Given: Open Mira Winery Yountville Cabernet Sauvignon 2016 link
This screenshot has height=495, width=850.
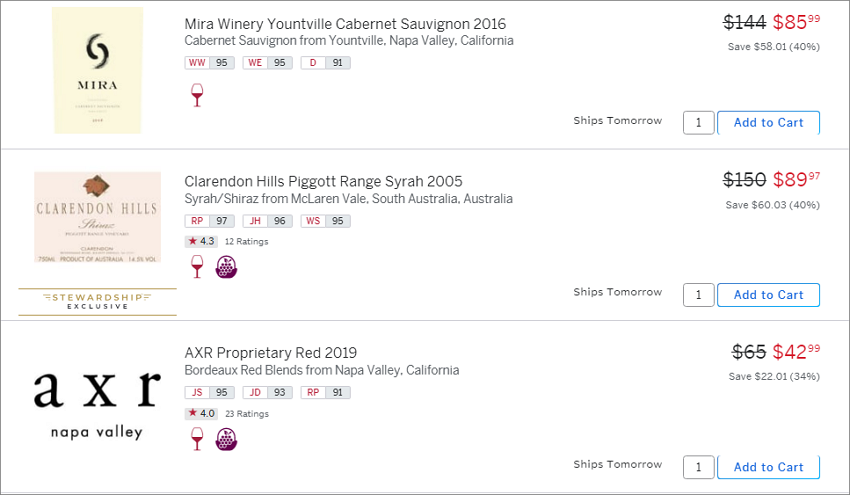Looking at the screenshot, I should click(x=345, y=24).
